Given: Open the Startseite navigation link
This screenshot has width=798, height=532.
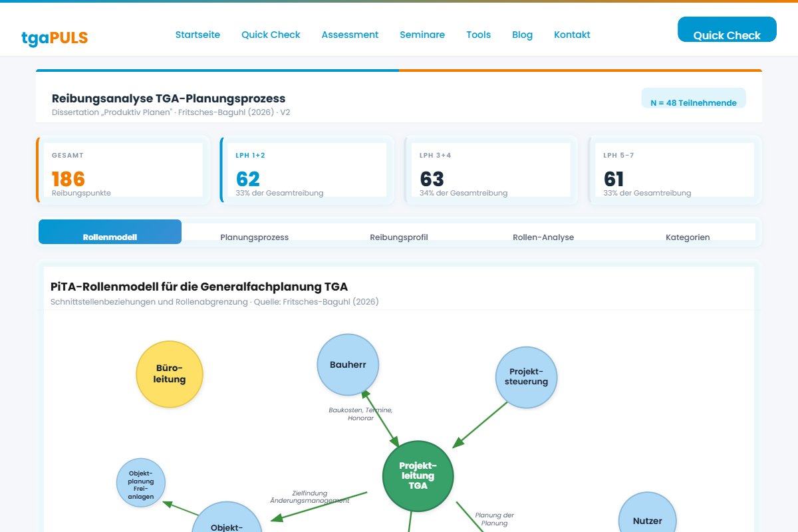Looking at the screenshot, I should (198, 35).
